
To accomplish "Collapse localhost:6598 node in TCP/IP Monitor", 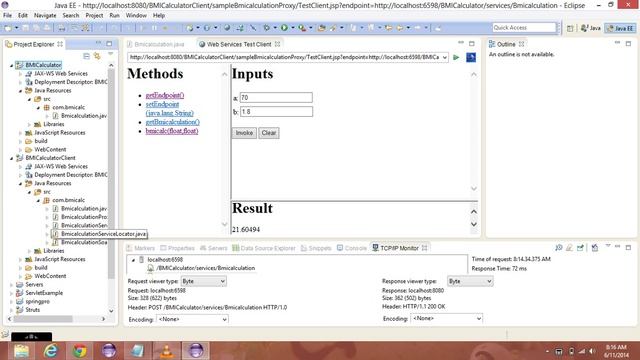I will [133, 260].
